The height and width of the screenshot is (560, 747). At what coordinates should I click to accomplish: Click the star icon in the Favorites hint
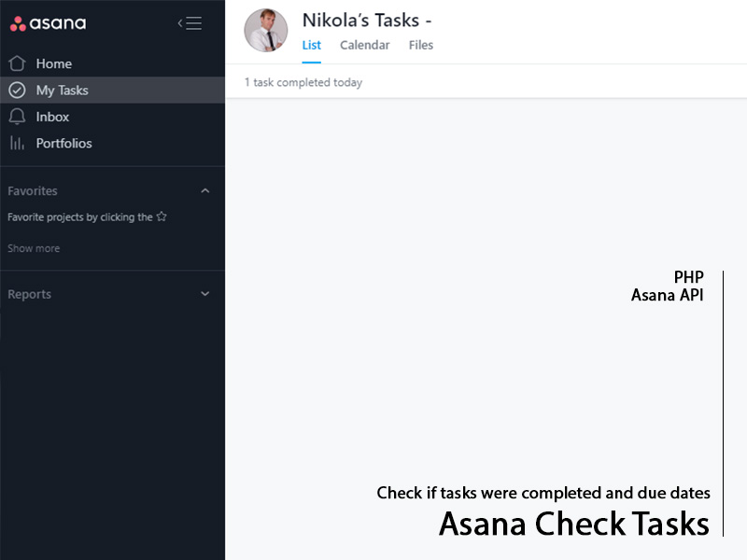162,217
